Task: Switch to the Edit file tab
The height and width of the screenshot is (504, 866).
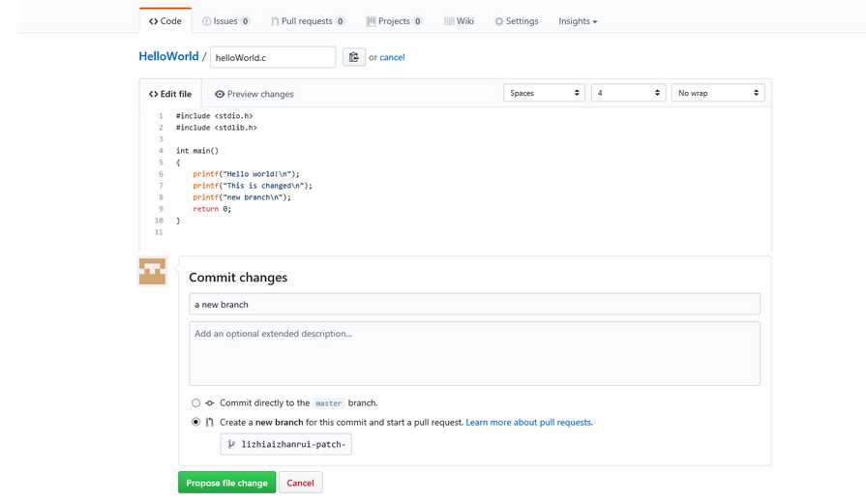Action: 170,94
